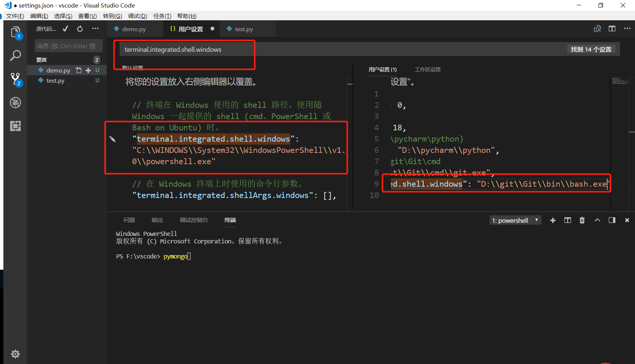
Task: Collapse the 更改 changes section
Action: point(41,60)
